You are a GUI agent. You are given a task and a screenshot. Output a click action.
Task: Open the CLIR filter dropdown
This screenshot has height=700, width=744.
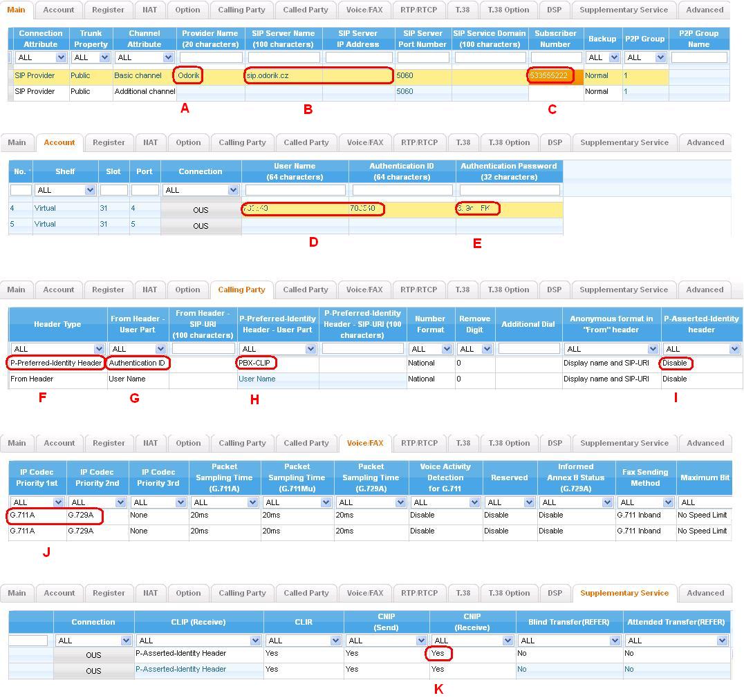[x=303, y=641]
